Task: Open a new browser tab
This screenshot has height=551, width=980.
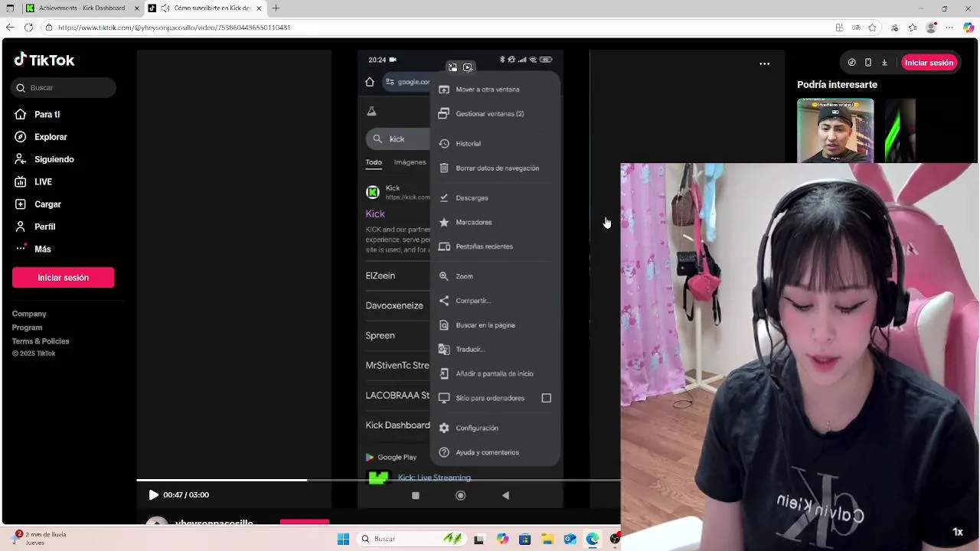Action: point(276,8)
